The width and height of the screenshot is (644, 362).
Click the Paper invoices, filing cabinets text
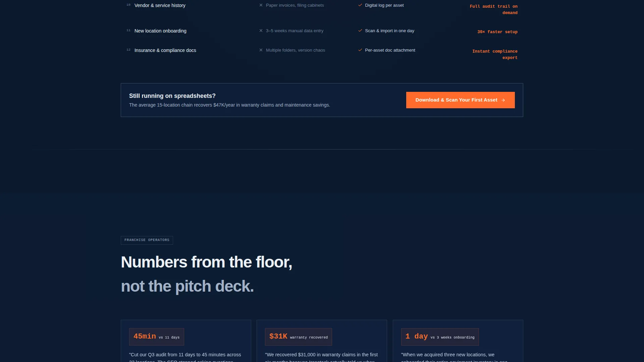point(295,5)
